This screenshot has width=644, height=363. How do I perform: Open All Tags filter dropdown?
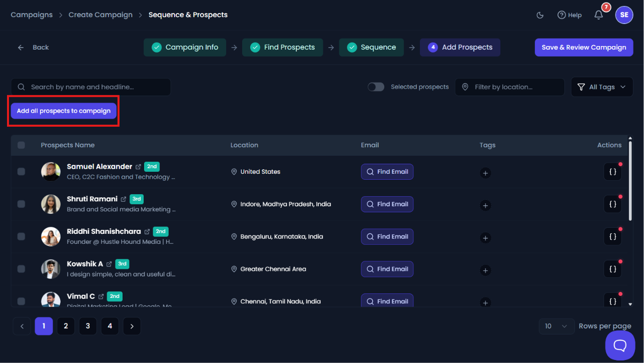tap(601, 87)
